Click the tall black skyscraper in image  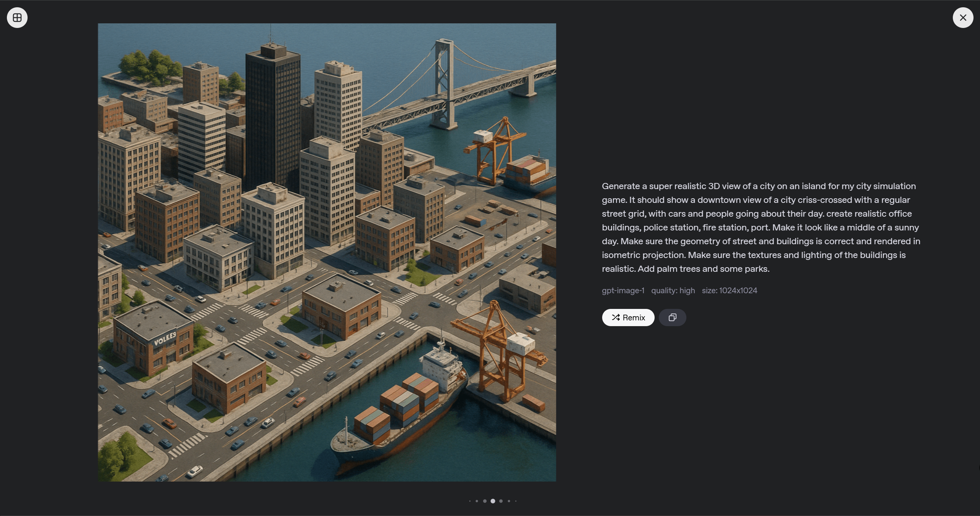[273, 115]
